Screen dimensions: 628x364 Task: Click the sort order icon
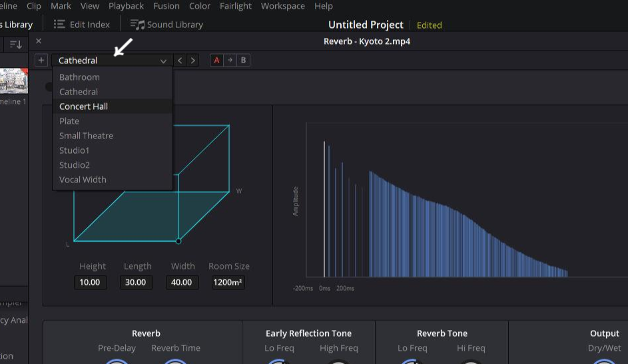coord(15,45)
